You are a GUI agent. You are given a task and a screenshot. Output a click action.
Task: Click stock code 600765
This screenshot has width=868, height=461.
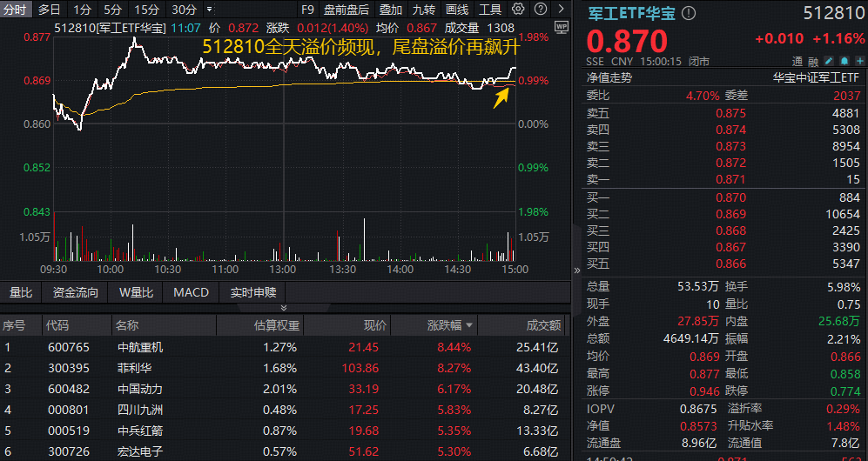point(69,348)
